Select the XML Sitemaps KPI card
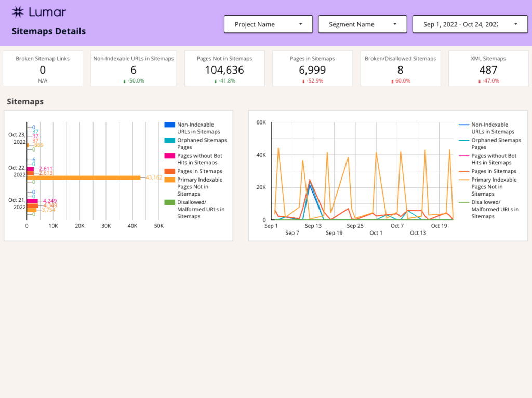532x398 pixels. [x=488, y=68]
